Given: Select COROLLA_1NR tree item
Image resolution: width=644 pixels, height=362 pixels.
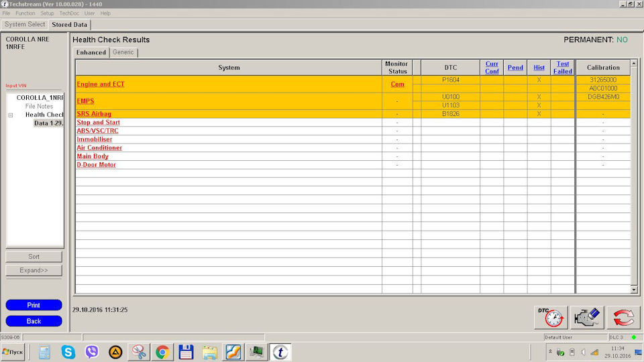Looking at the screenshot, I should click(x=40, y=98).
